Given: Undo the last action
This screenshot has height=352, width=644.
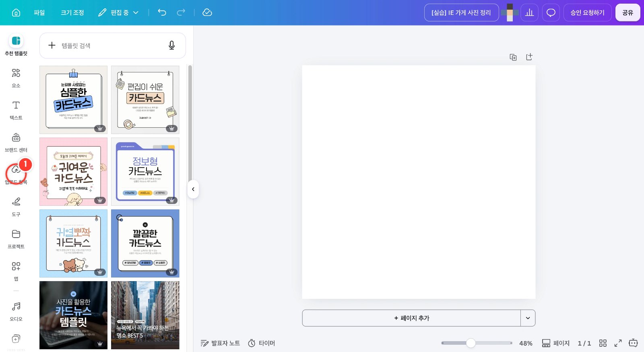Looking at the screenshot, I should click(x=162, y=12).
